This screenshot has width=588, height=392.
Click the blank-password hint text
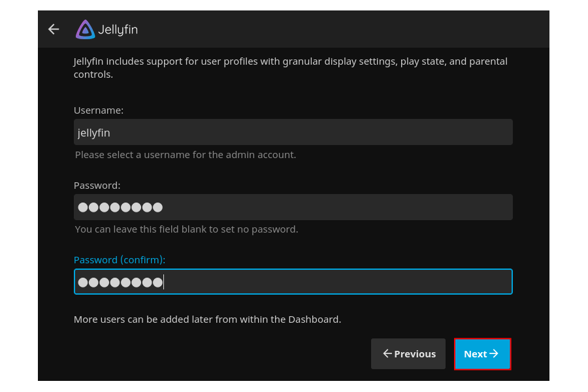pyautogui.click(x=188, y=229)
